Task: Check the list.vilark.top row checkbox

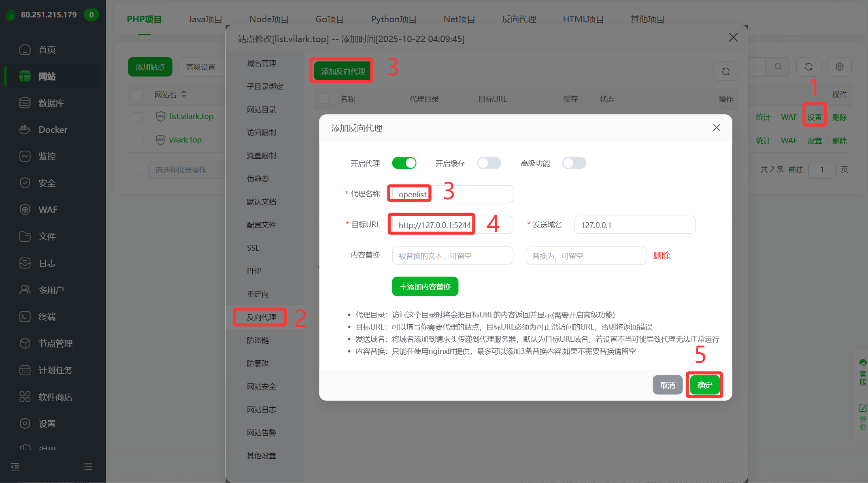Action: pyautogui.click(x=138, y=117)
